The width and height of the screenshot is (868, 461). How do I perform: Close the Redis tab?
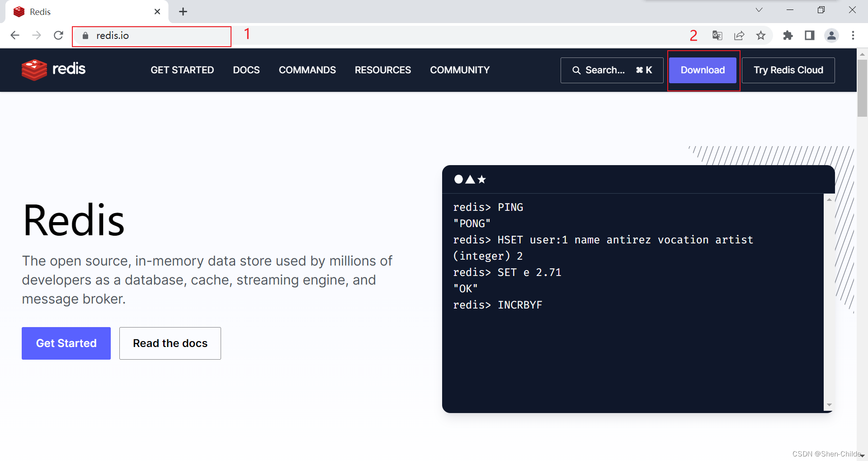point(157,12)
